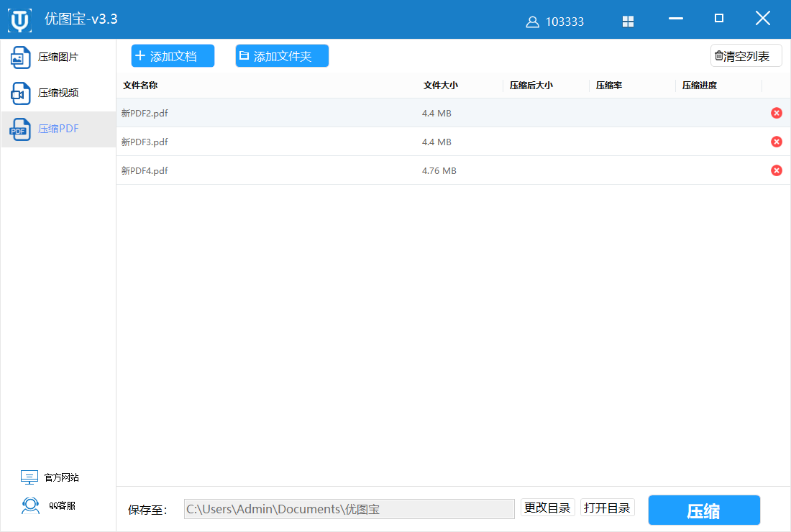Remove 新PDF4.pdf with its red X icon
The width and height of the screenshot is (791, 532).
click(x=777, y=170)
